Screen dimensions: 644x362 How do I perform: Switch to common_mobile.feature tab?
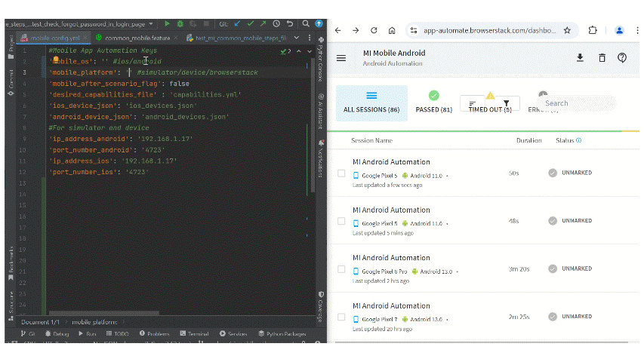pyautogui.click(x=137, y=37)
